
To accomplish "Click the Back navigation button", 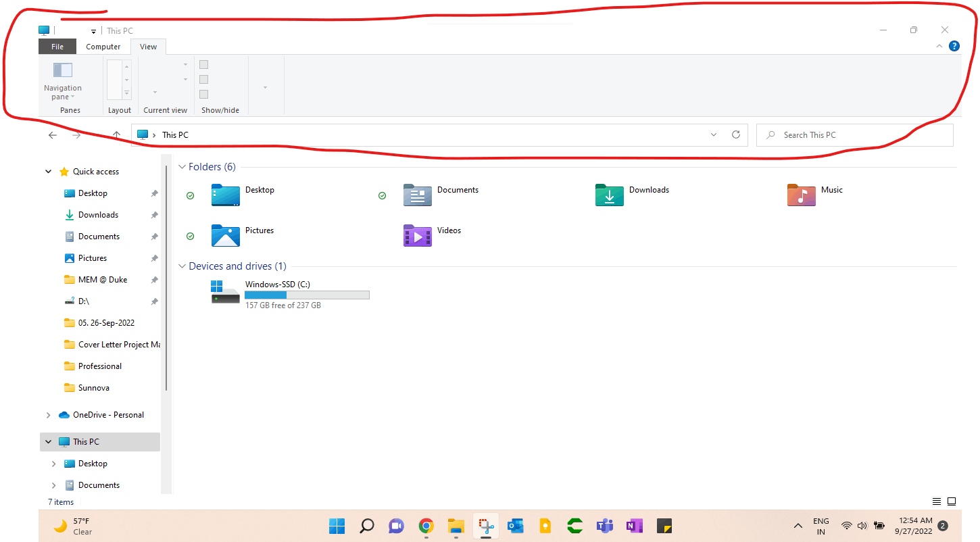I will pos(53,134).
